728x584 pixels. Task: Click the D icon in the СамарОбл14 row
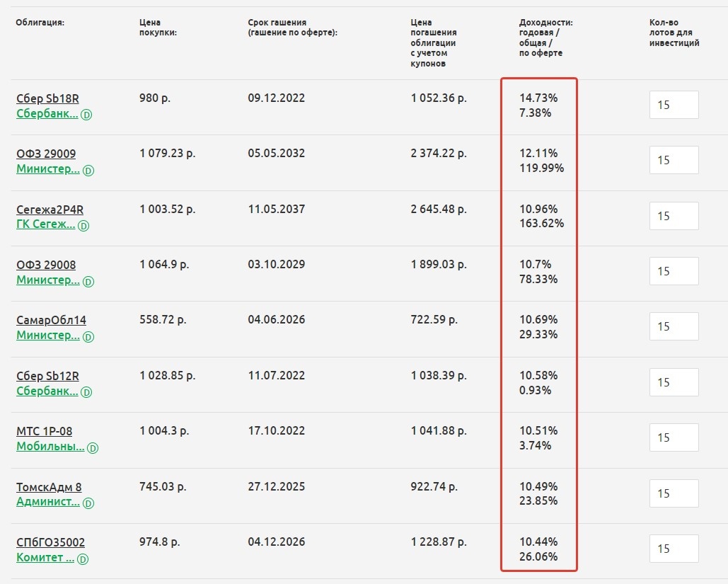click(x=88, y=336)
